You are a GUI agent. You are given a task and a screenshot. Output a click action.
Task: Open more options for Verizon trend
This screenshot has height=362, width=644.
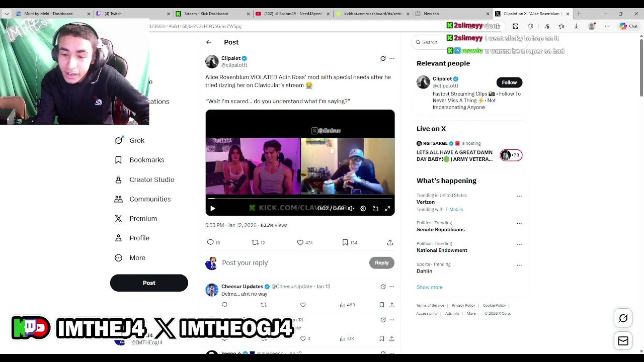(519, 196)
